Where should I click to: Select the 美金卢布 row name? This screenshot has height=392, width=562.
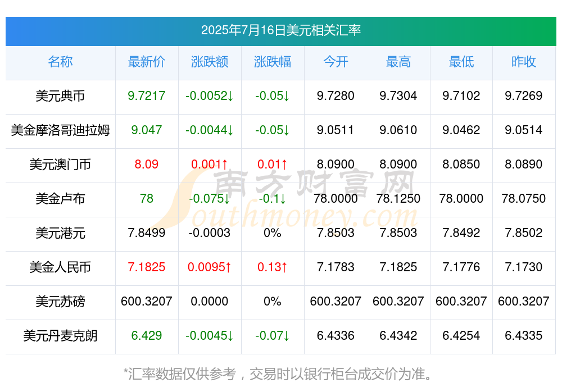60,198
